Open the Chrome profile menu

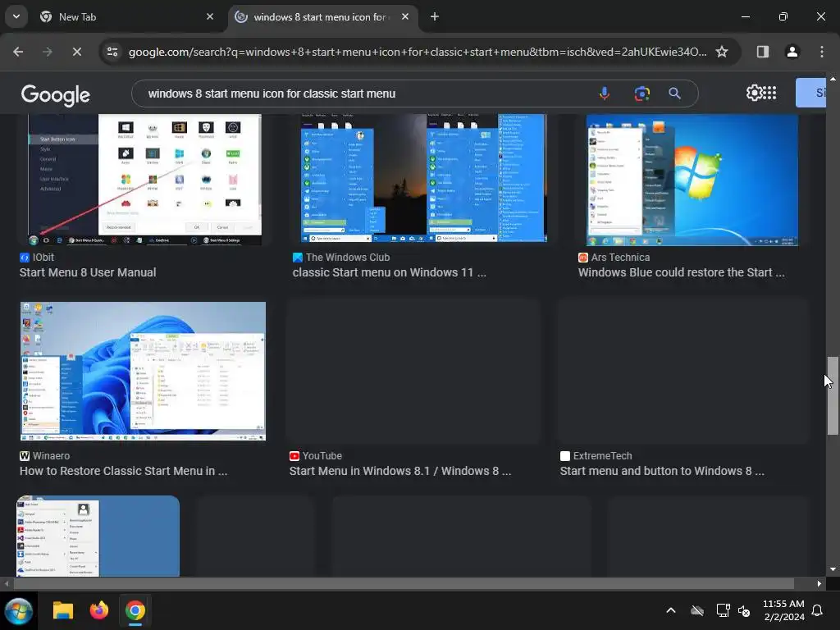click(792, 52)
